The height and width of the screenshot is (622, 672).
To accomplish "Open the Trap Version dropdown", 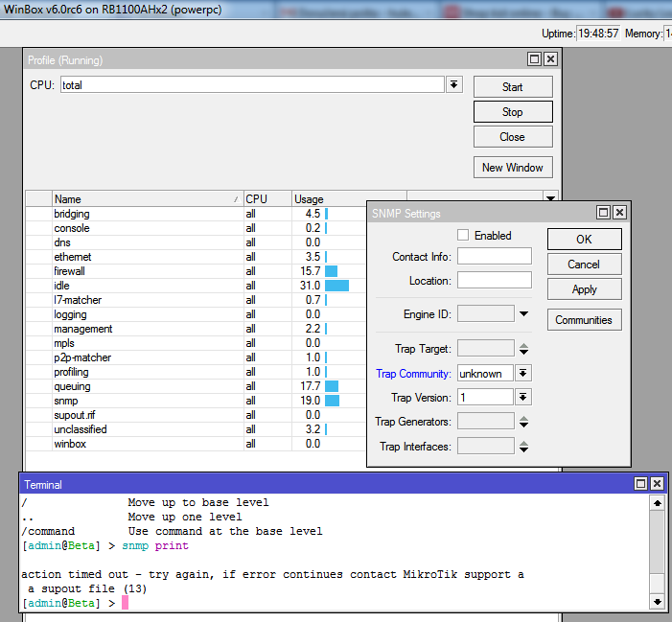I will pyautogui.click(x=522, y=397).
